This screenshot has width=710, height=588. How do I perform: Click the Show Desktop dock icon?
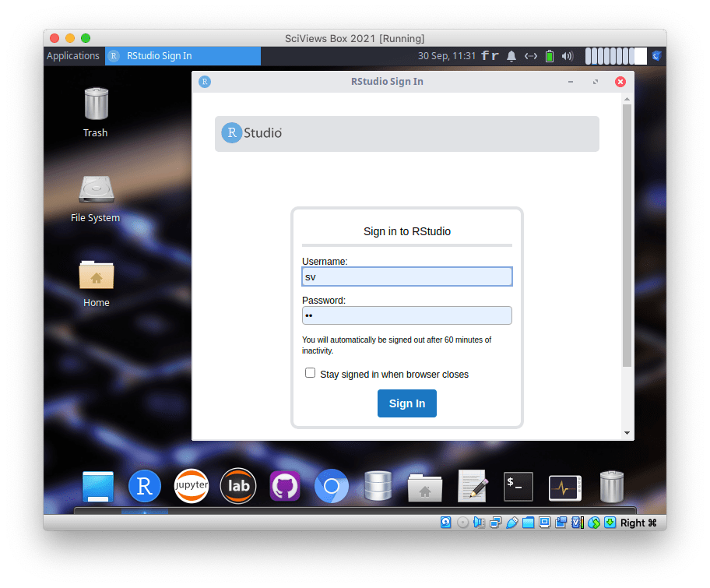tap(98, 486)
